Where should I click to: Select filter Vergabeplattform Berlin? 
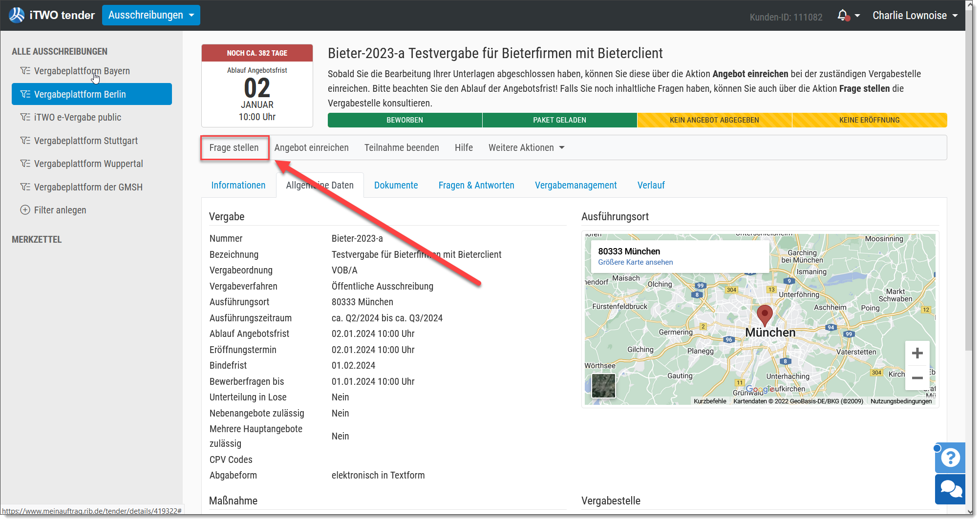click(x=92, y=94)
